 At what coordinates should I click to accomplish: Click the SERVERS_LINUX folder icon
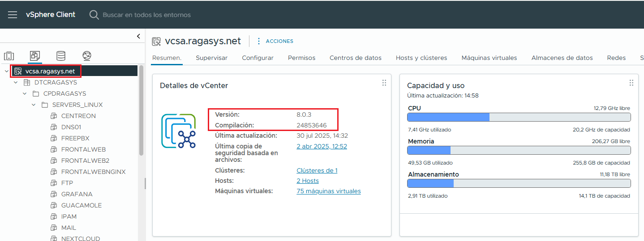(x=45, y=105)
